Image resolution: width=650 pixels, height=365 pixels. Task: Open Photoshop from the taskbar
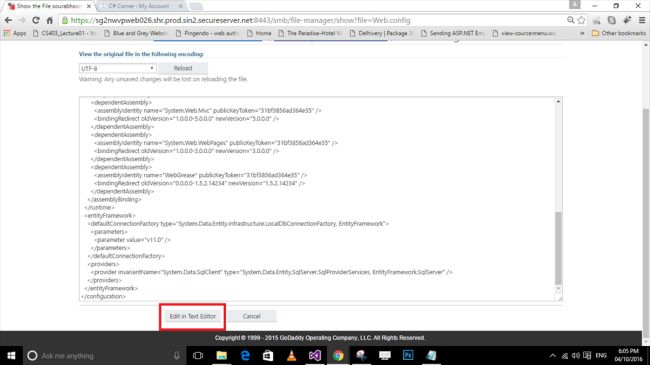pyautogui.click(x=408, y=355)
